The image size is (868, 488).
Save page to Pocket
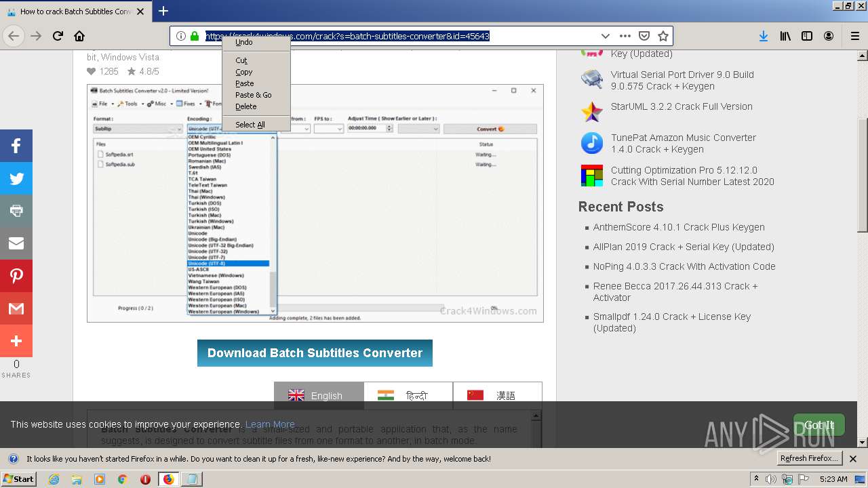coord(644,36)
